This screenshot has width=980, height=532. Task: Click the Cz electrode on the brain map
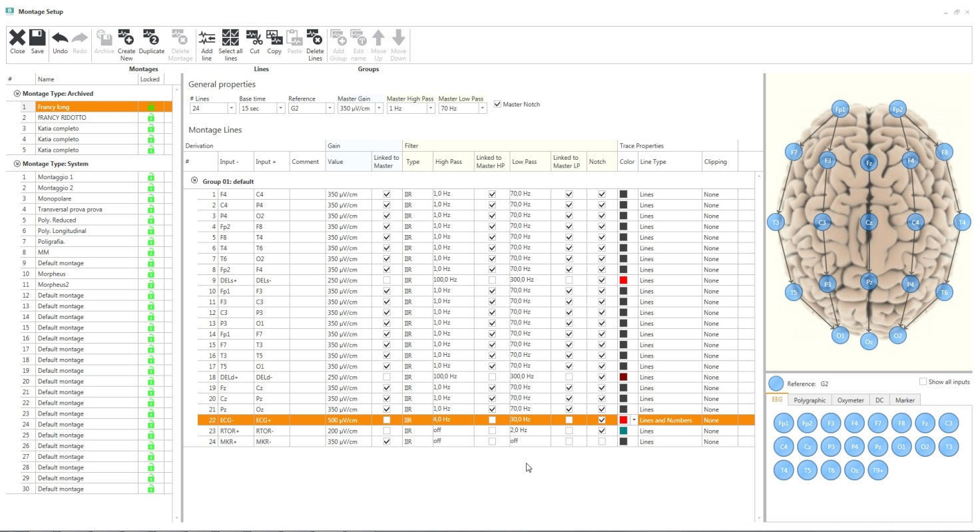click(868, 224)
